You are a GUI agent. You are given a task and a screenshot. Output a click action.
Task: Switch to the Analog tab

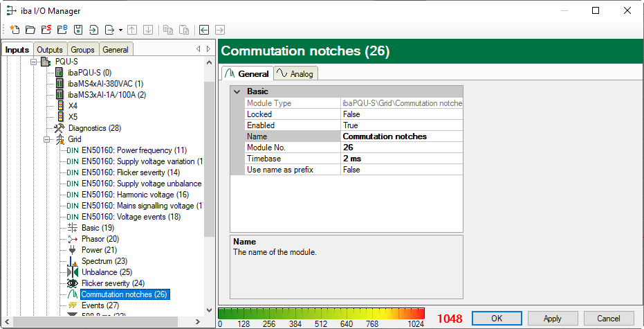pyautogui.click(x=295, y=74)
